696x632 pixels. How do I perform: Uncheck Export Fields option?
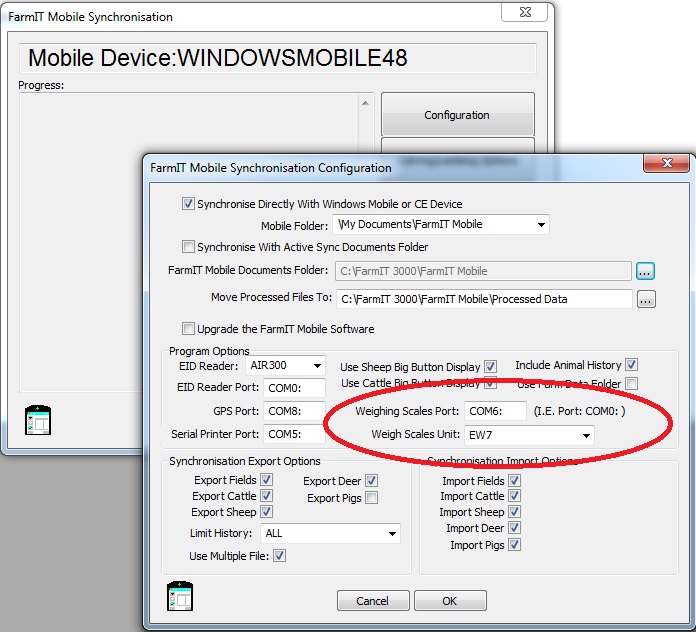266,480
